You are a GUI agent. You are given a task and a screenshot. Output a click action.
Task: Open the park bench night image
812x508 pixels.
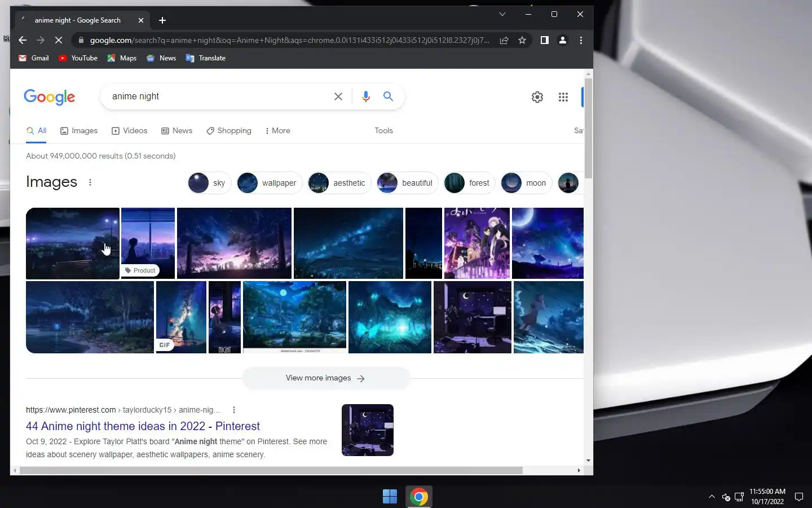point(73,243)
